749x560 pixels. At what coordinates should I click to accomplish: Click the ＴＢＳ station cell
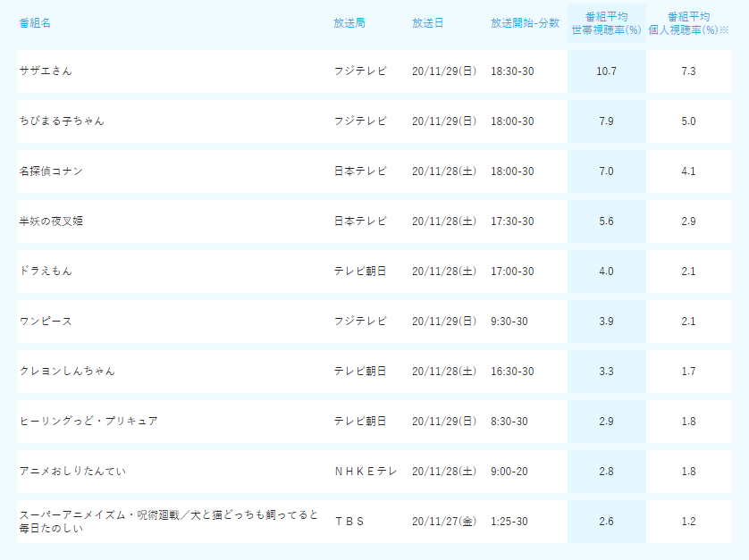[349, 522]
